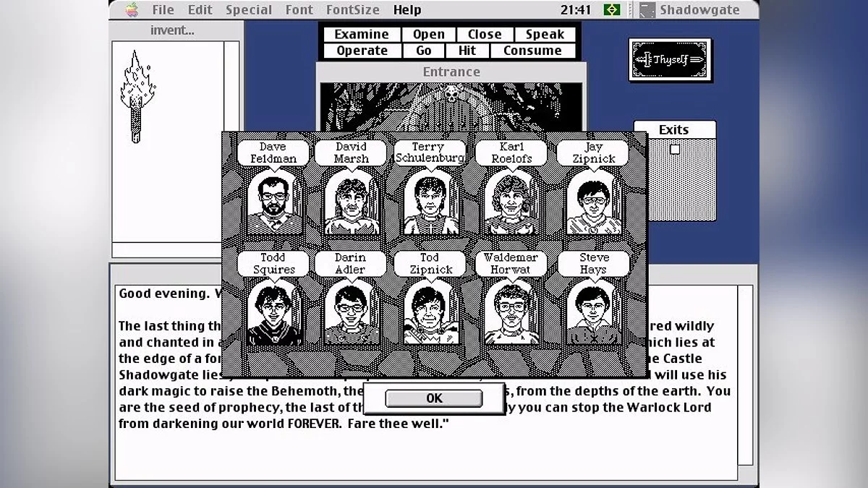Screen dimensions: 868x488
Task: Choose the Consume command
Action: click(x=532, y=51)
